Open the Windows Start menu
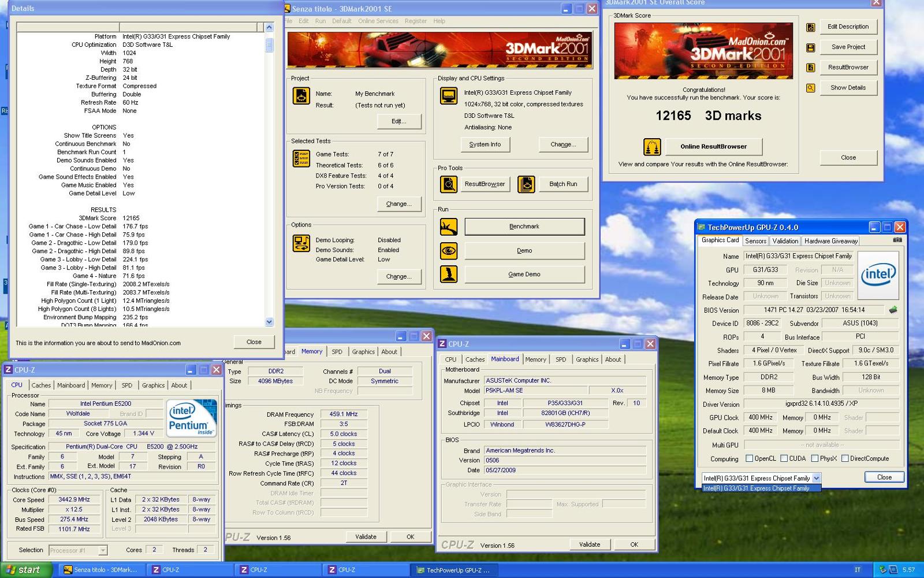924x578 pixels. 27,570
